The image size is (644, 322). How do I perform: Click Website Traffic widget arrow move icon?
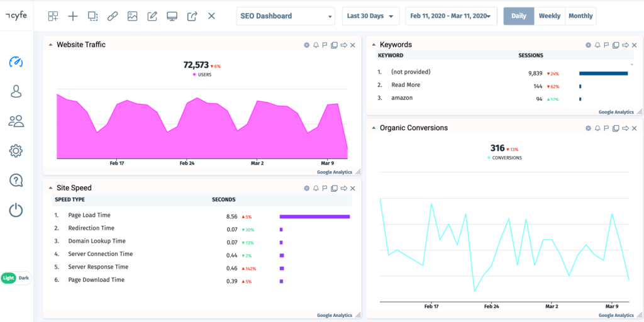(x=344, y=45)
